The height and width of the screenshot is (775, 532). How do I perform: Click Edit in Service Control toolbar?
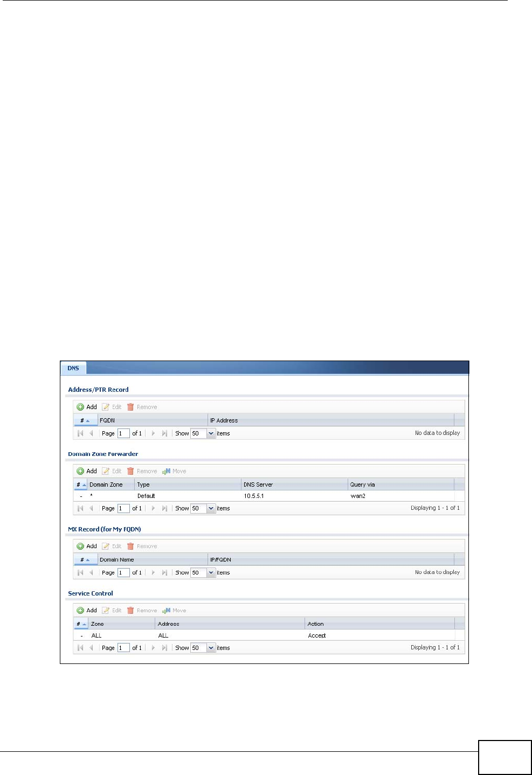click(x=112, y=610)
